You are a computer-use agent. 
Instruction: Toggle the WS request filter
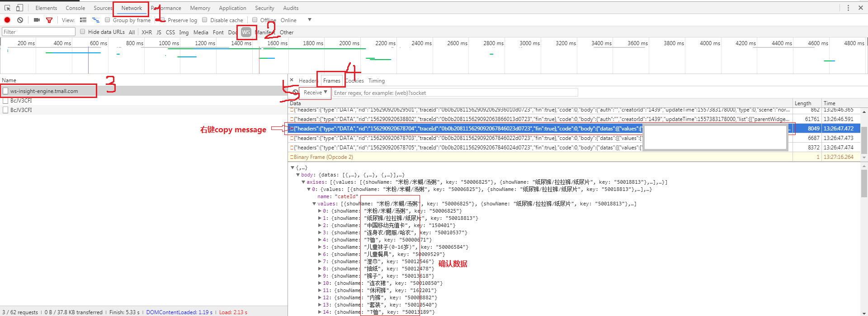[x=246, y=32]
